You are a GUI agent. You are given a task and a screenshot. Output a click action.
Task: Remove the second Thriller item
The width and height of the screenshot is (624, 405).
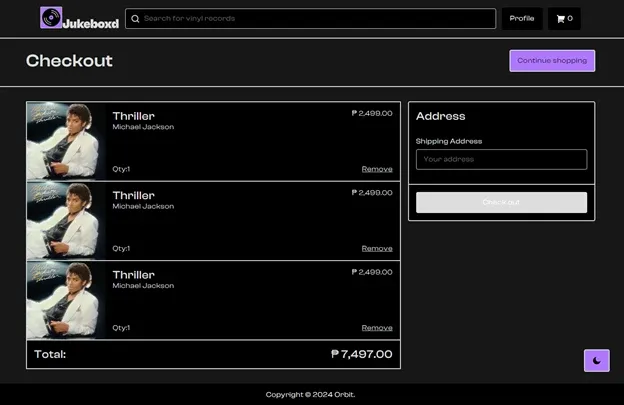click(377, 249)
